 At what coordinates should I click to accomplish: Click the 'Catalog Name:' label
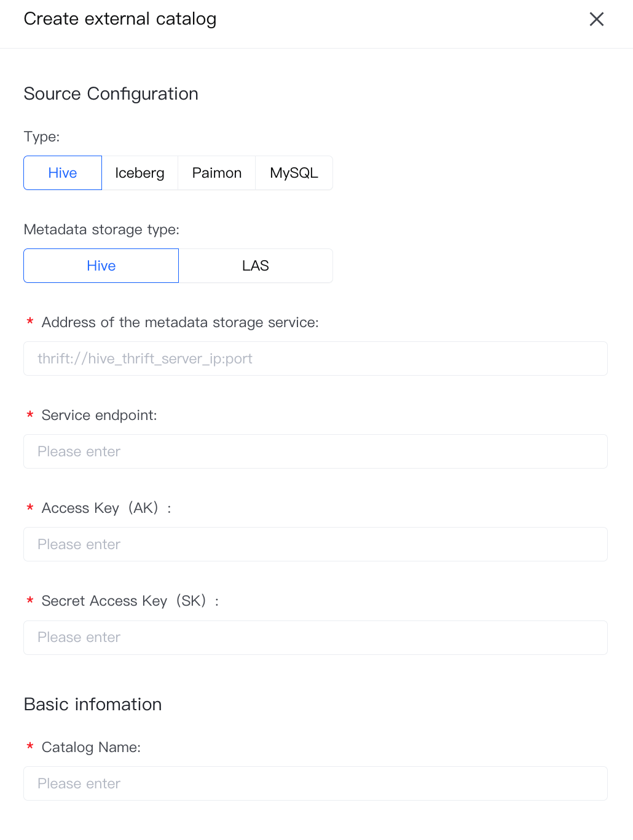pyautogui.click(x=91, y=747)
